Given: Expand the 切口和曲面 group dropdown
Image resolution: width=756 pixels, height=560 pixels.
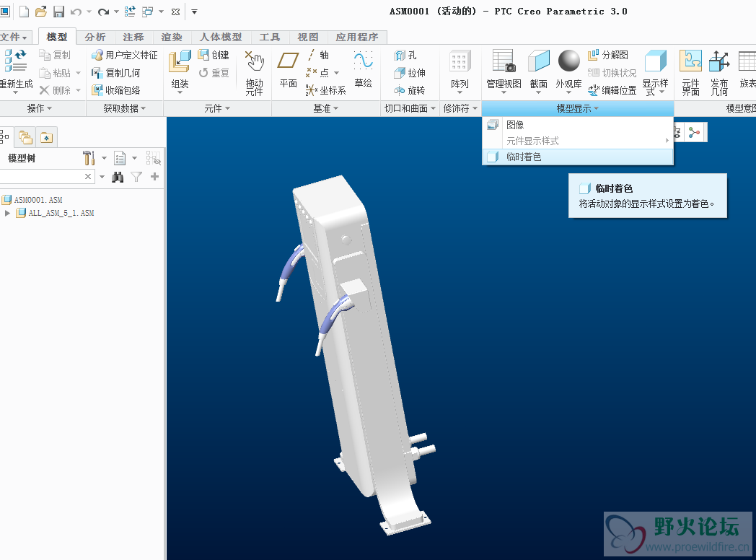Looking at the screenshot, I should (x=410, y=108).
